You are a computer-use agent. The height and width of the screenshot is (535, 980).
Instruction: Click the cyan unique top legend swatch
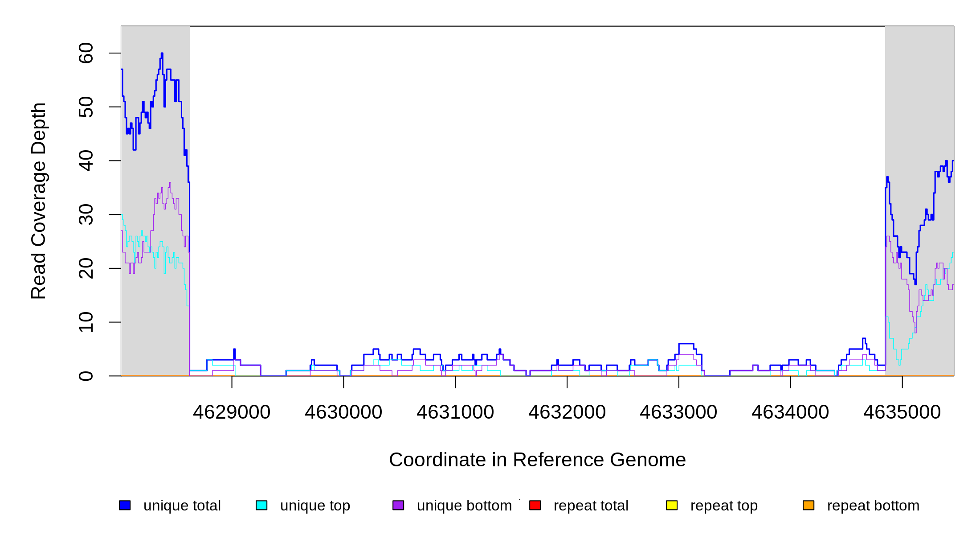click(x=261, y=505)
